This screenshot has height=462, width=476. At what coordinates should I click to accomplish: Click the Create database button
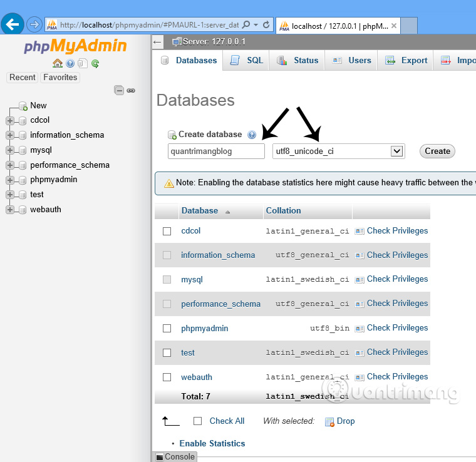point(437,151)
